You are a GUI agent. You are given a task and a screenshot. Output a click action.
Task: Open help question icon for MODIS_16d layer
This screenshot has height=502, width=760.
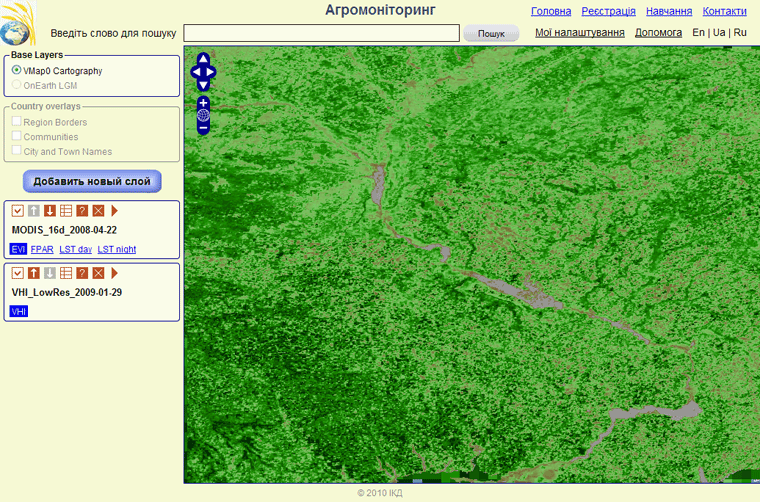[82, 210]
